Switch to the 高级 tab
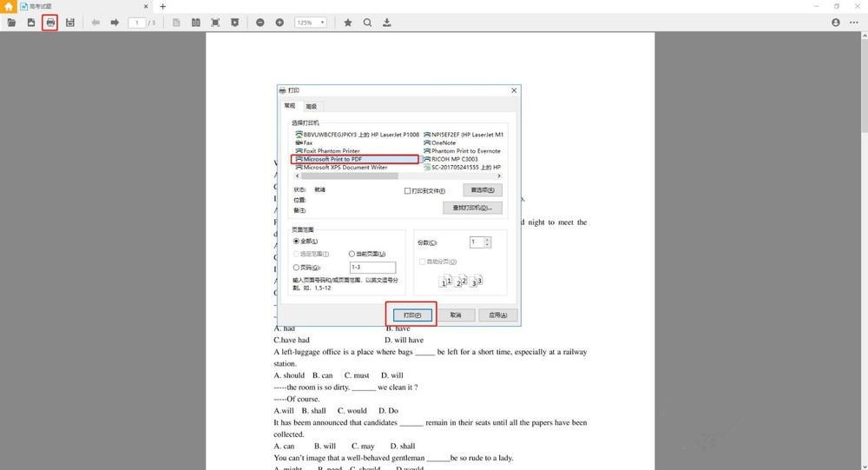This screenshot has height=470, width=868. tap(311, 106)
